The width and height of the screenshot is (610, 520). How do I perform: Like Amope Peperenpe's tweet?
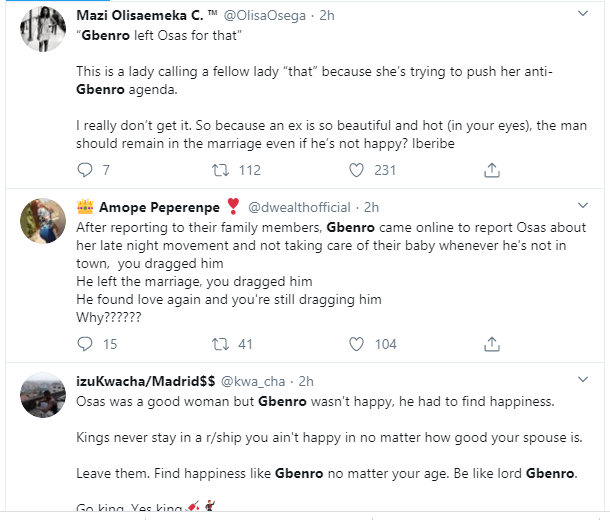(x=355, y=344)
